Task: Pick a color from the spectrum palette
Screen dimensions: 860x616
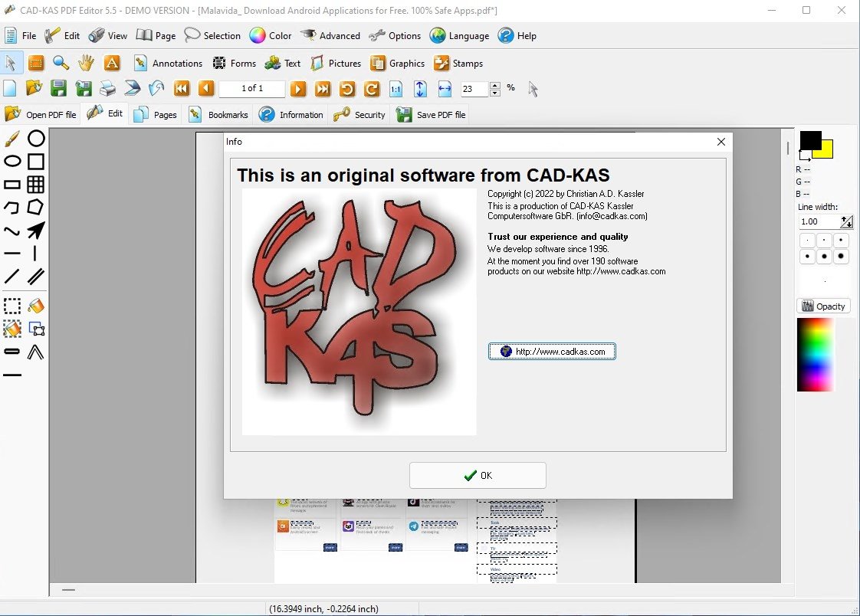Action: (x=815, y=355)
